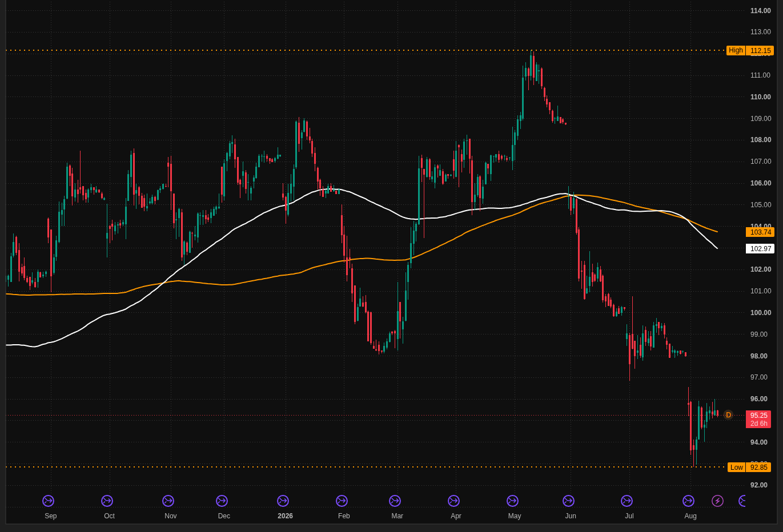Click the 92.00 price axis label
Image resolution: width=783 pixels, height=532 pixels.
[x=759, y=485]
